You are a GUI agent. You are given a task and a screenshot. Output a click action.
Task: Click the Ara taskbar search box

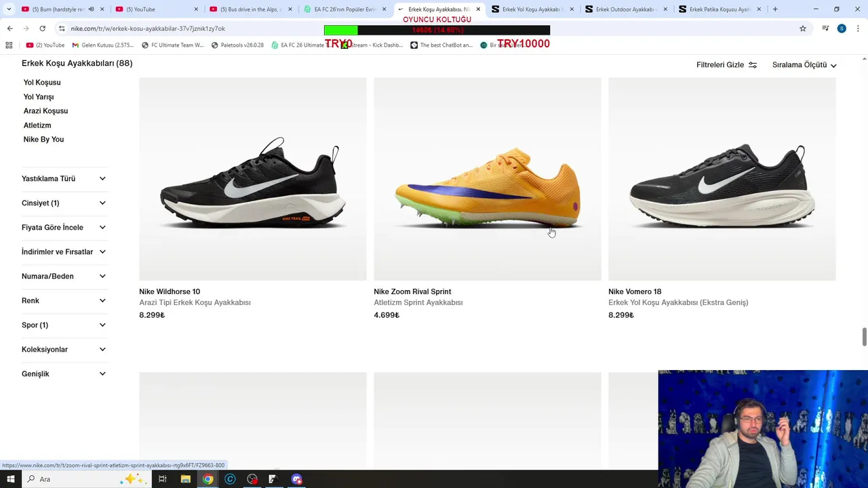coord(88,479)
